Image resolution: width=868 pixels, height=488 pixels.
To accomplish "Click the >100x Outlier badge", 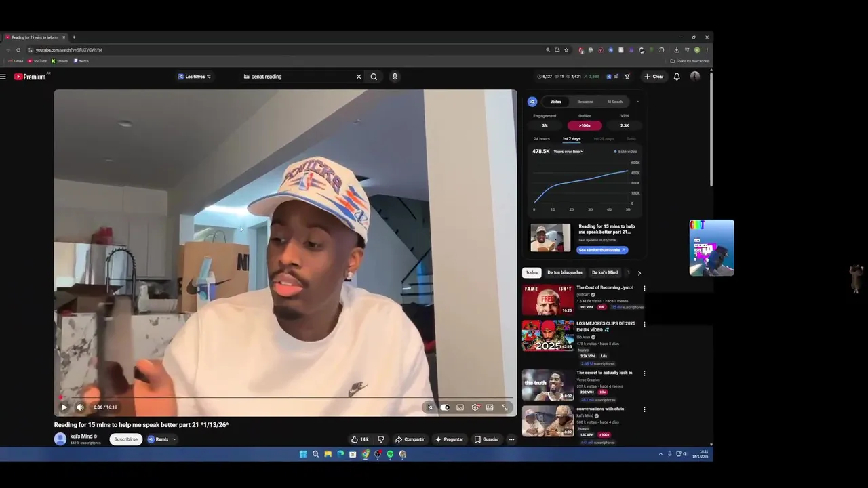I will pyautogui.click(x=585, y=125).
